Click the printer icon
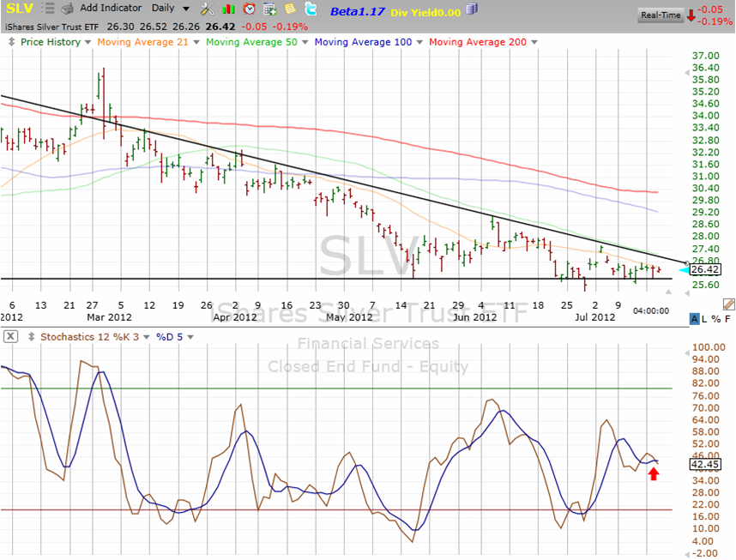736x560 pixels. click(68, 9)
